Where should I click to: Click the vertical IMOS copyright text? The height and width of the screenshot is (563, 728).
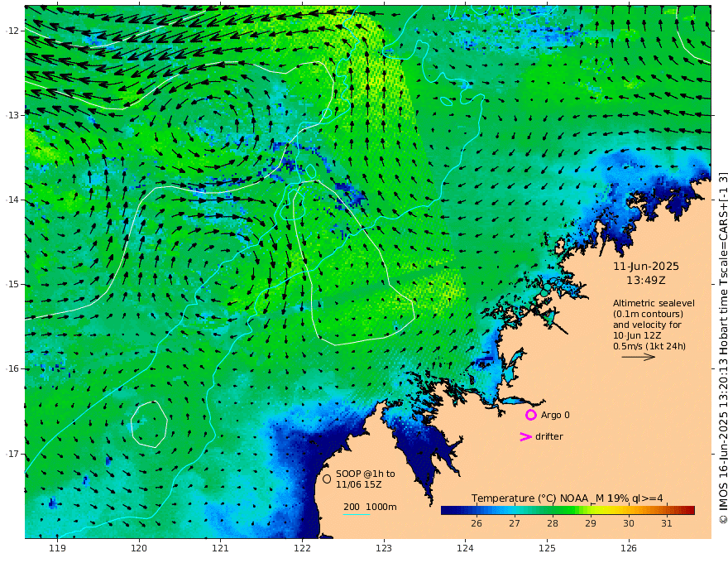(x=722, y=348)
